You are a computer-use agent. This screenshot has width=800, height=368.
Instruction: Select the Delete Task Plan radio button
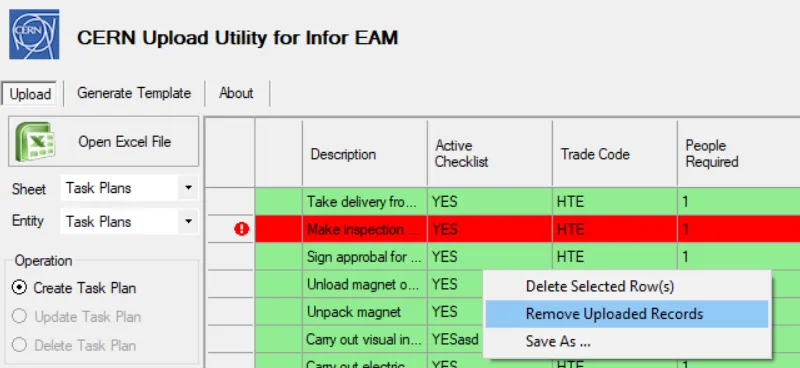19,346
